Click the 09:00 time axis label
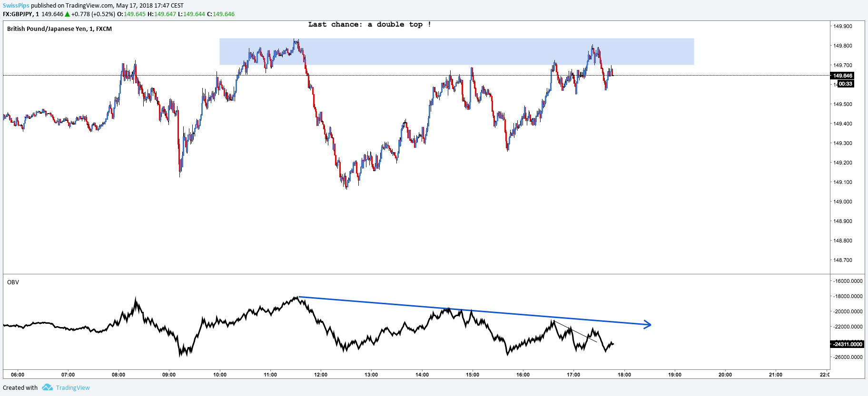The height and width of the screenshot is (396, 868). [x=169, y=375]
